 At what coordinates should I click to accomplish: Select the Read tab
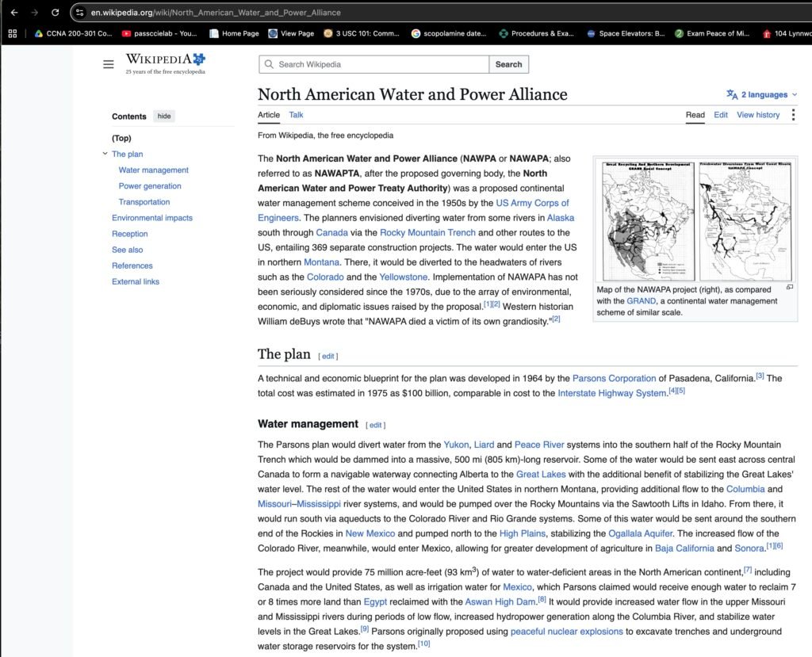pos(695,115)
